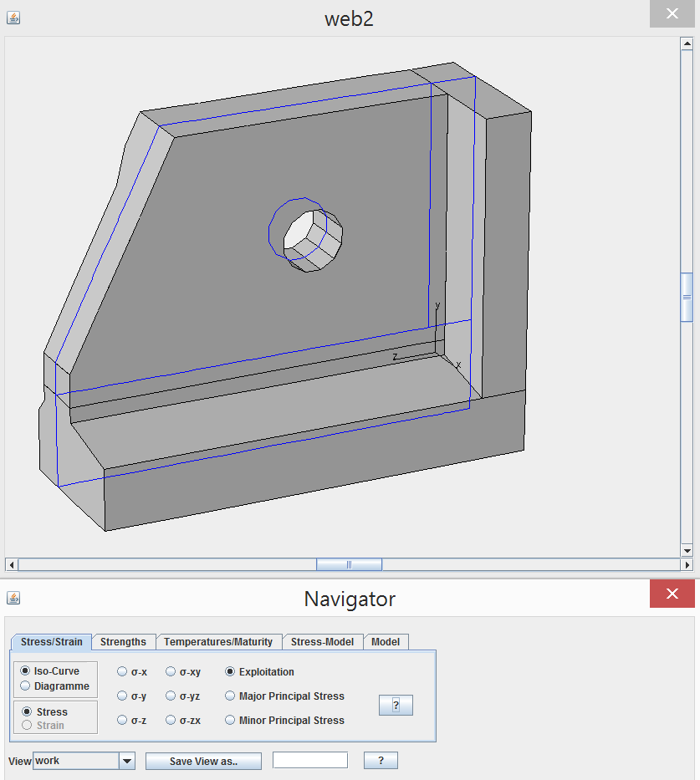Click the Save View as.. button
Screen dimensions: 700x780
[x=203, y=761]
